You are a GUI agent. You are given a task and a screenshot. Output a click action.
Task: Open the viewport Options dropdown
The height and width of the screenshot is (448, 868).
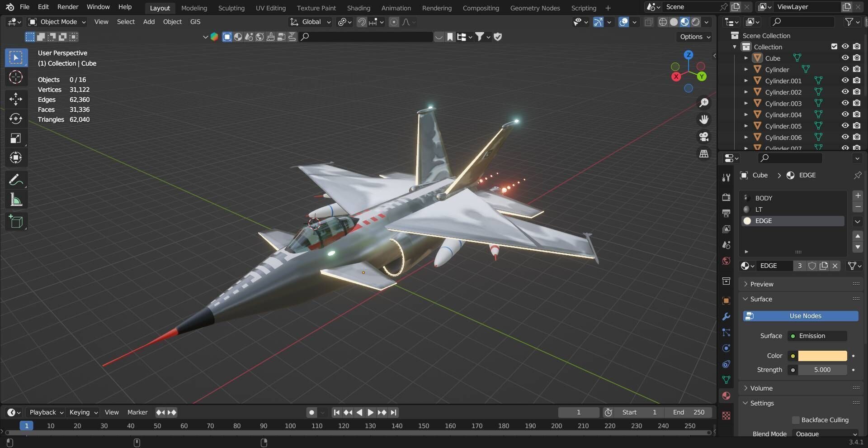pos(695,37)
